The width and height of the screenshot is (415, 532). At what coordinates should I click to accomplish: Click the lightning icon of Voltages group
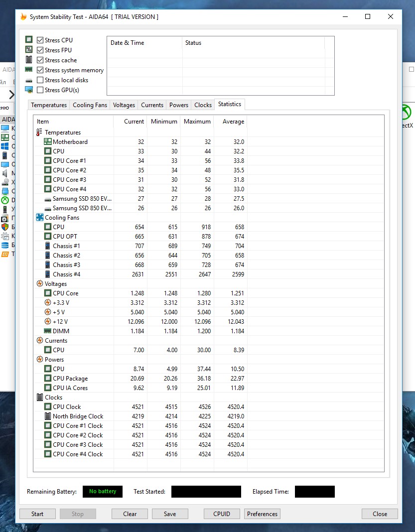pyautogui.click(x=40, y=283)
